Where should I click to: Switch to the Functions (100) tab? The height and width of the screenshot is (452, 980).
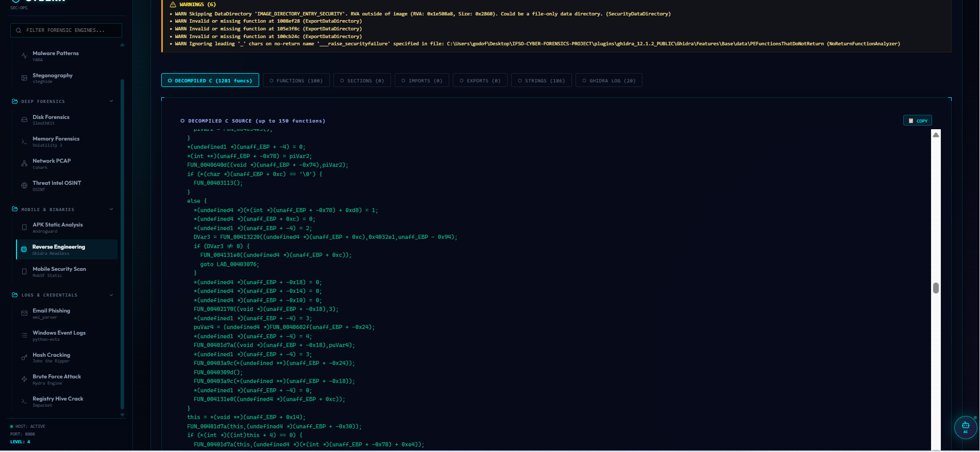click(x=296, y=81)
